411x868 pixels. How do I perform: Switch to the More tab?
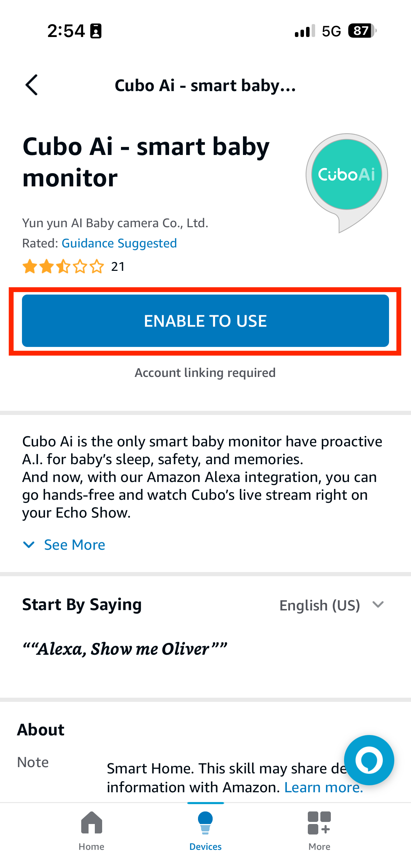point(319,846)
